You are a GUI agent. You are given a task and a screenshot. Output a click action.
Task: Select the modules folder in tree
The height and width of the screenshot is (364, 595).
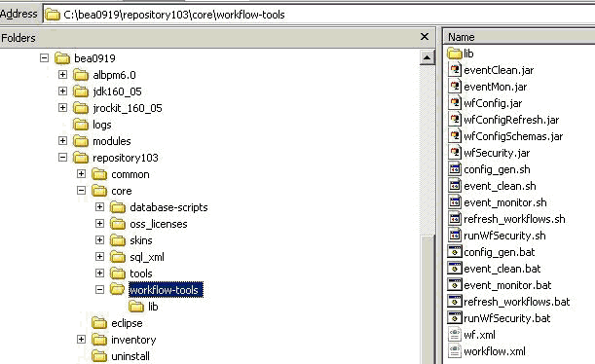(x=102, y=141)
